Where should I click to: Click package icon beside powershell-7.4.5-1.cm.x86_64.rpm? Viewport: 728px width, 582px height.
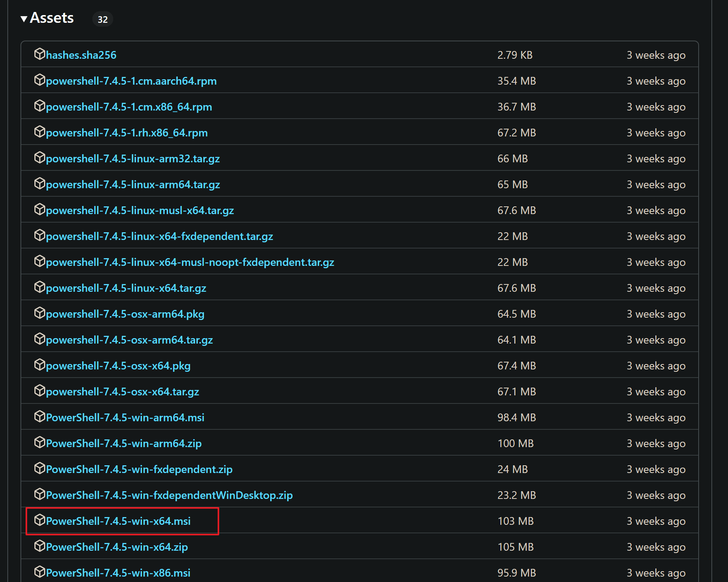(x=39, y=106)
